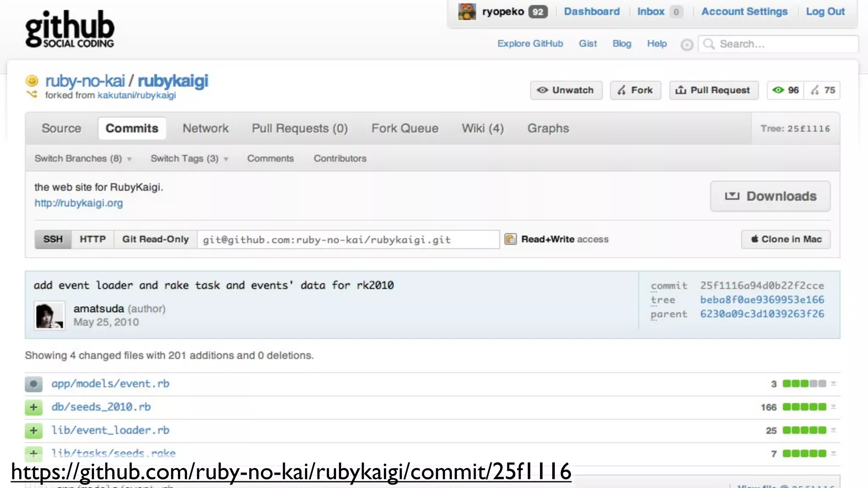Click the GitHub Social Coding logo
The image size is (868, 488).
pyautogui.click(x=70, y=29)
